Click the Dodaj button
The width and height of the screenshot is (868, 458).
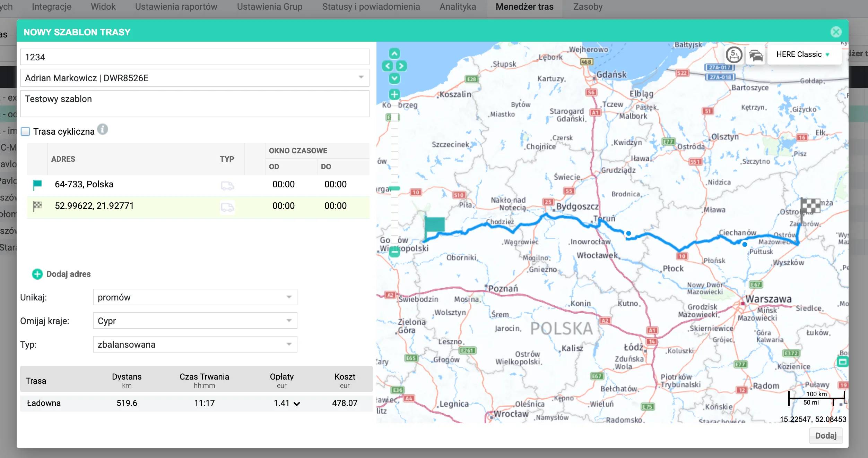click(x=825, y=436)
